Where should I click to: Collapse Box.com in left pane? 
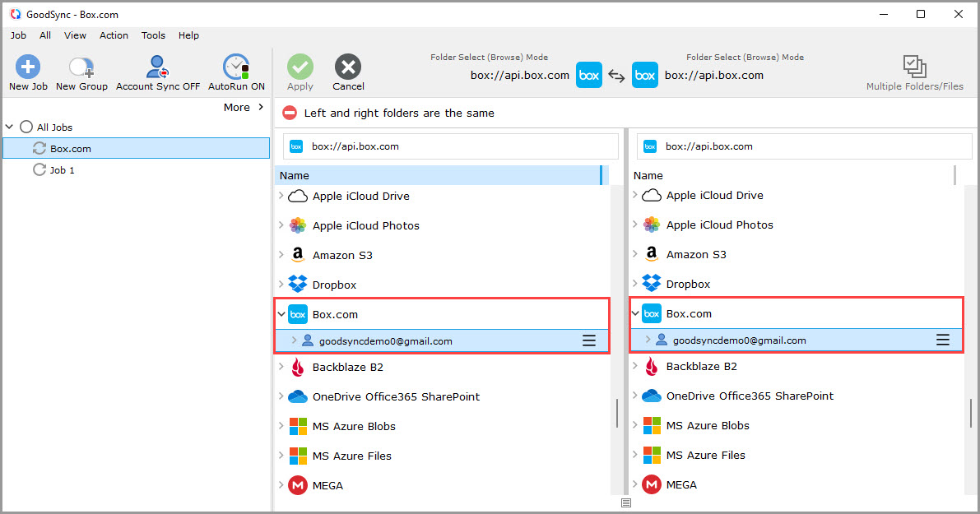(281, 314)
